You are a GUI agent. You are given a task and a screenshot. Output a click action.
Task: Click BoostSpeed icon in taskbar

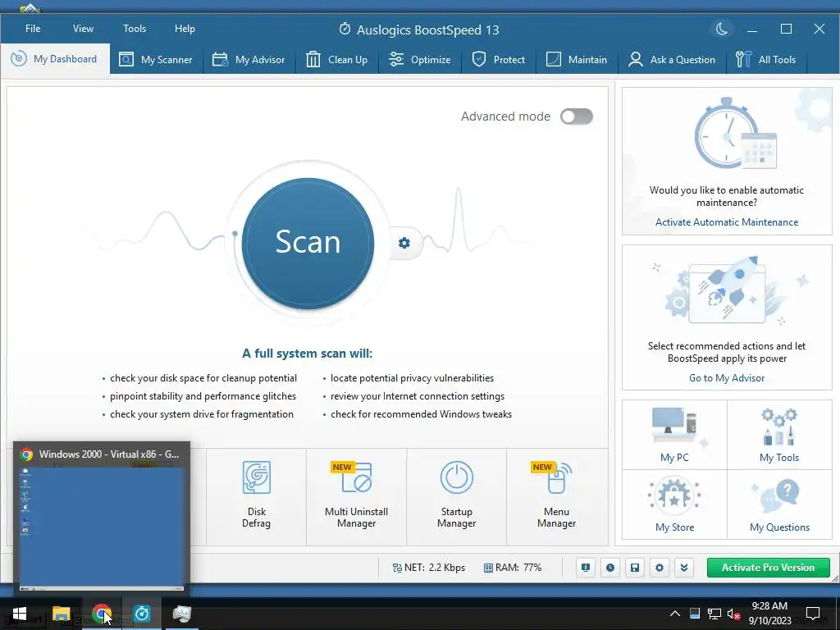coord(142,614)
